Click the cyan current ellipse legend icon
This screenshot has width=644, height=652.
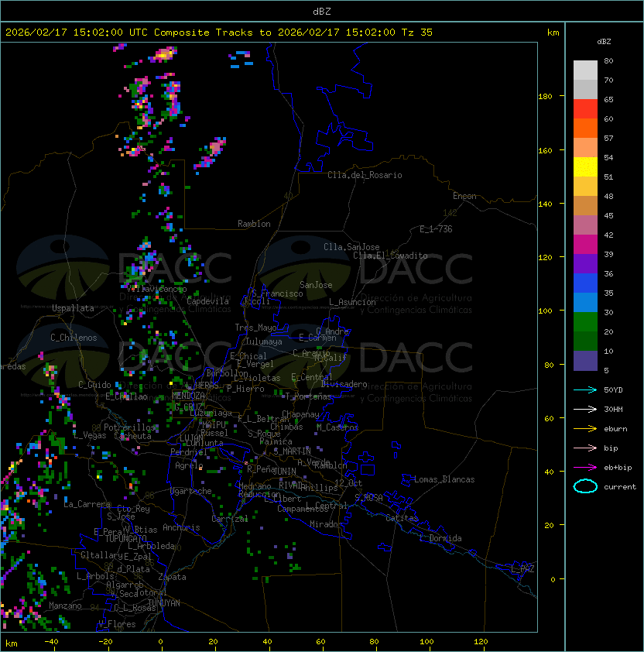[585, 486]
